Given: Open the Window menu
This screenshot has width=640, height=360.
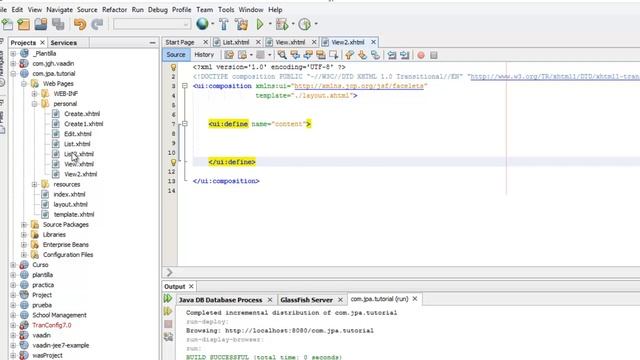Looking at the screenshot, I should click(251, 9).
